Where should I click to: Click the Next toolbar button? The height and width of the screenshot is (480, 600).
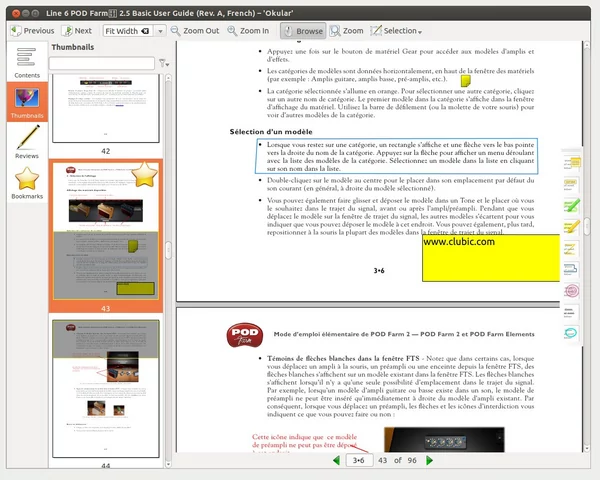[x=77, y=31]
